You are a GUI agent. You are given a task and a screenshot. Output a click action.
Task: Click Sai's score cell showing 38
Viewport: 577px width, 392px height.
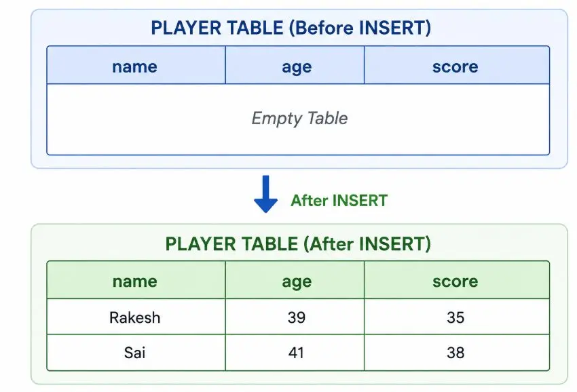tap(457, 352)
